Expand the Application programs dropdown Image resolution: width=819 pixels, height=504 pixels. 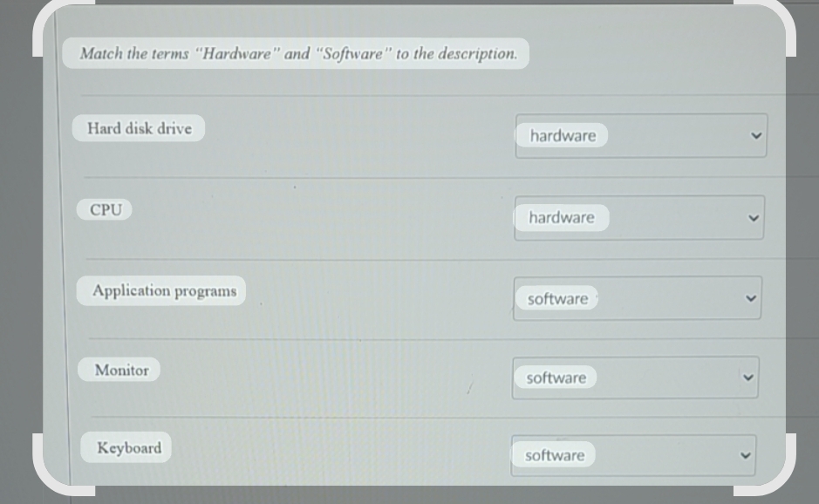tap(637, 297)
